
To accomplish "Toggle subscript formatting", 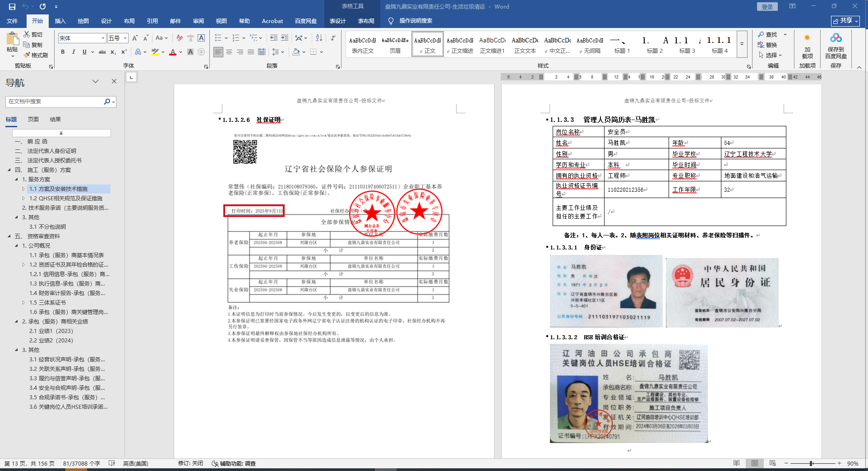I will (113, 52).
